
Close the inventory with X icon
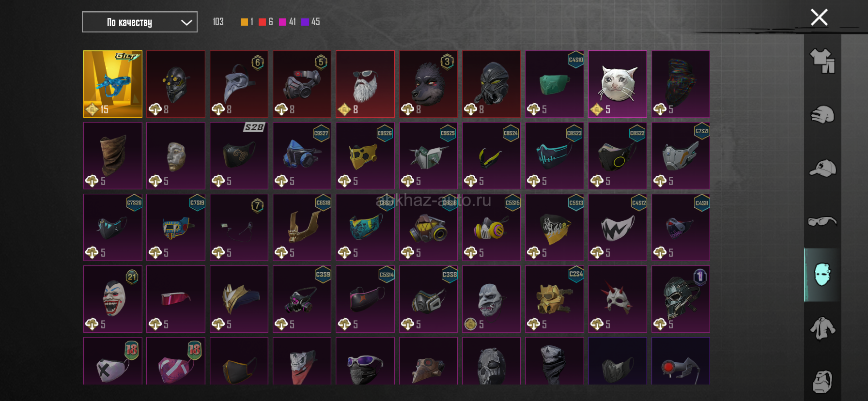819,17
